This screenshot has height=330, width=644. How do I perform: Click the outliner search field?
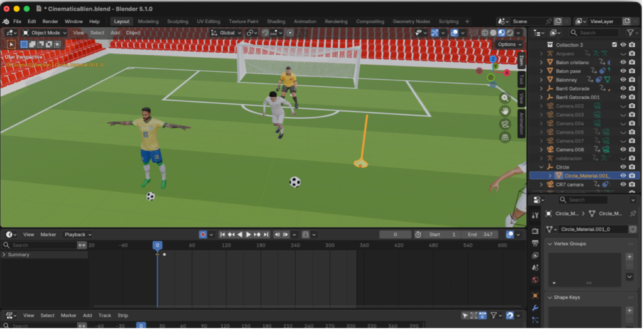(x=595, y=33)
